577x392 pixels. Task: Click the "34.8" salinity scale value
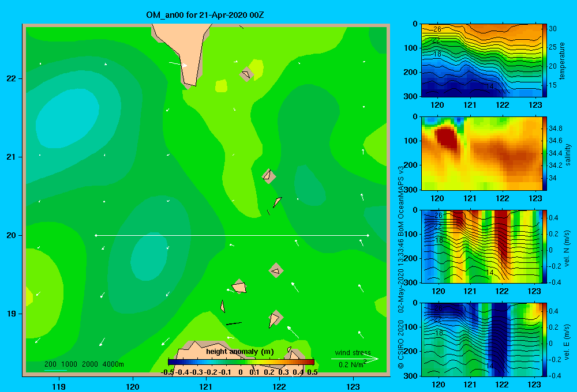point(556,129)
